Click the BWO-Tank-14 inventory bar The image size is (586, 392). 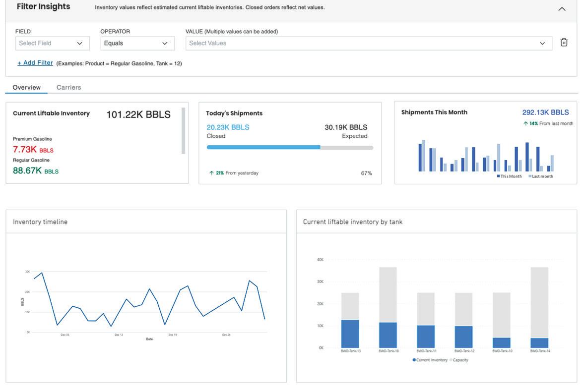click(539, 343)
